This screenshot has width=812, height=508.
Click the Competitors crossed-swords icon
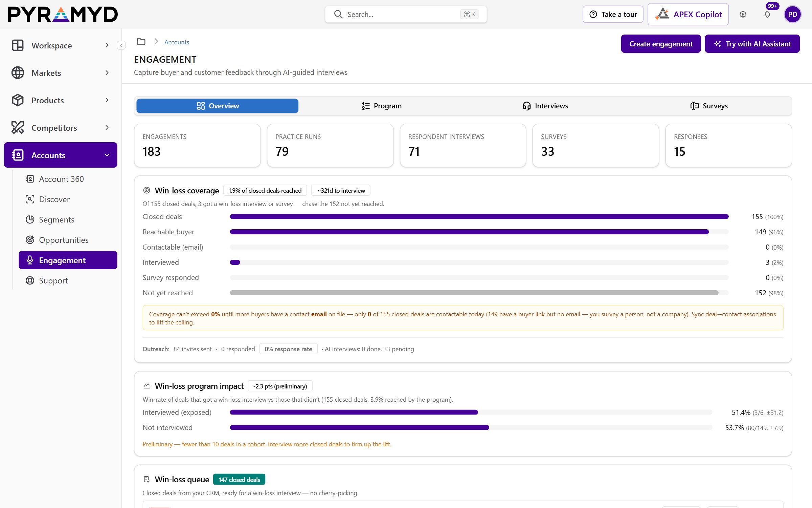click(18, 128)
